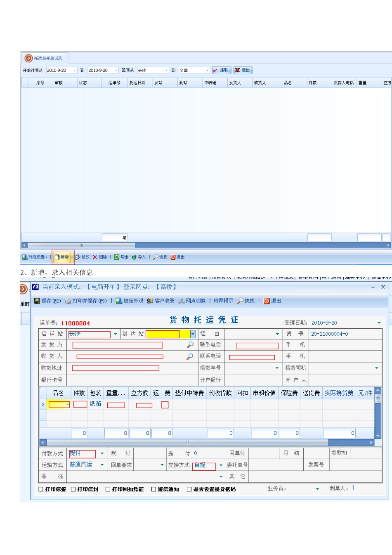This screenshot has width=392, height=555.
Task: Click the 新增 (new) icon in bottom toolbar
Action: click(58, 257)
